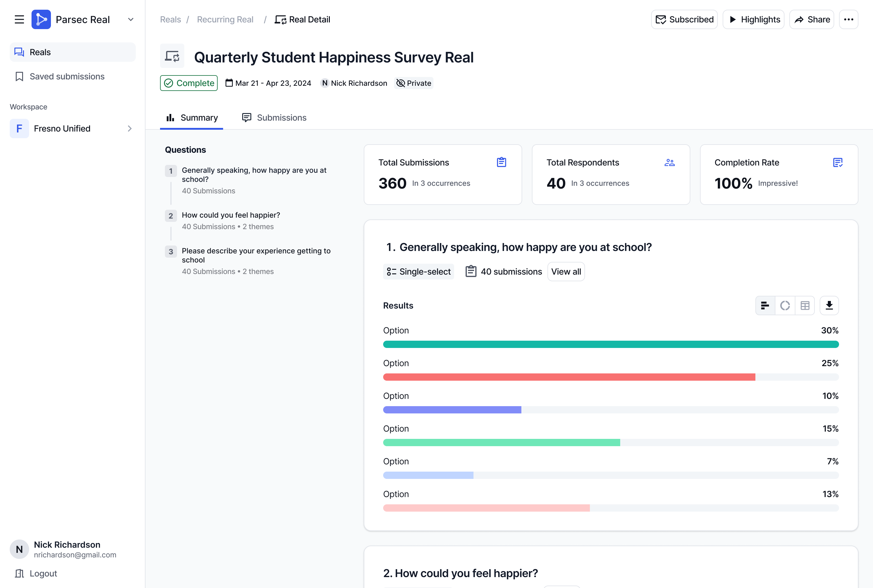Switch results to table view
Image resolution: width=873 pixels, height=588 pixels.
(x=805, y=306)
